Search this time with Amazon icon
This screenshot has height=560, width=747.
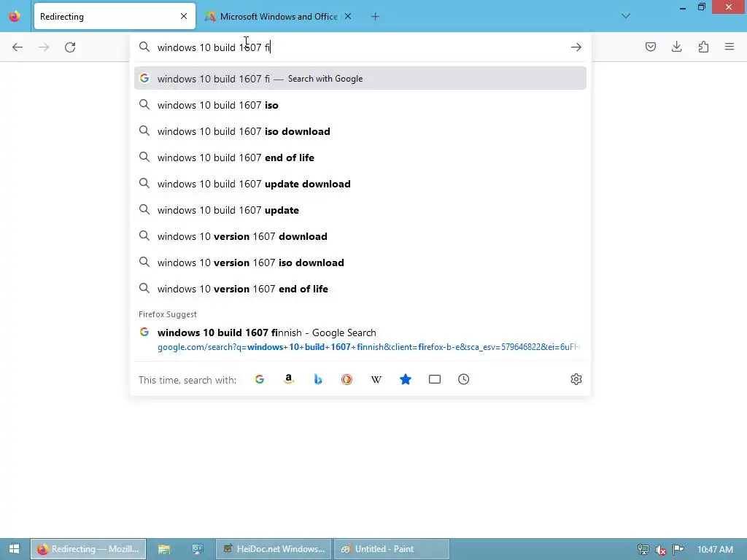click(x=289, y=379)
